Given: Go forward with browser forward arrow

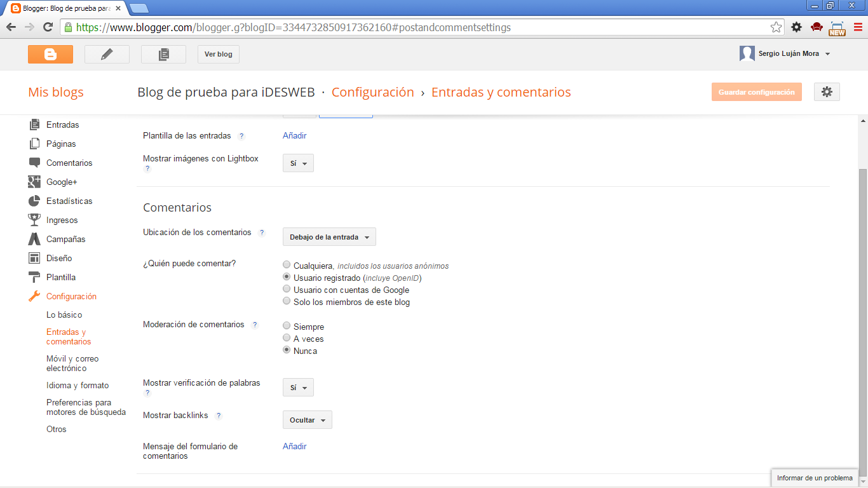Looking at the screenshot, I should (29, 27).
